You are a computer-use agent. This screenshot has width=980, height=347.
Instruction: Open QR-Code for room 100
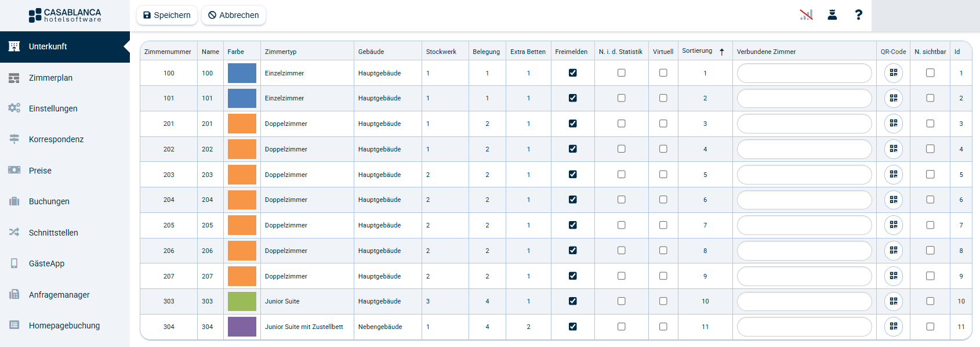(893, 73)
